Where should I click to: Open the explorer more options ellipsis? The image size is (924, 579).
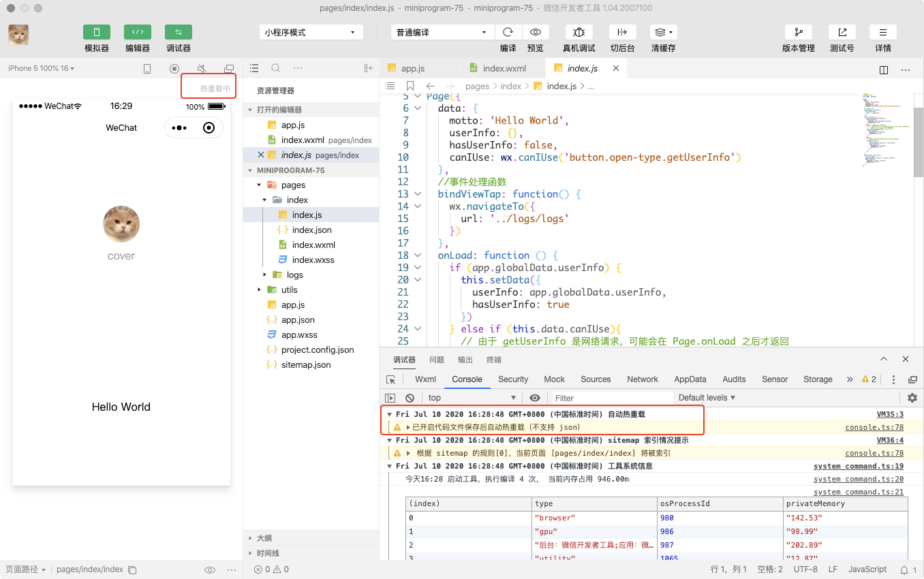point(298,68)
